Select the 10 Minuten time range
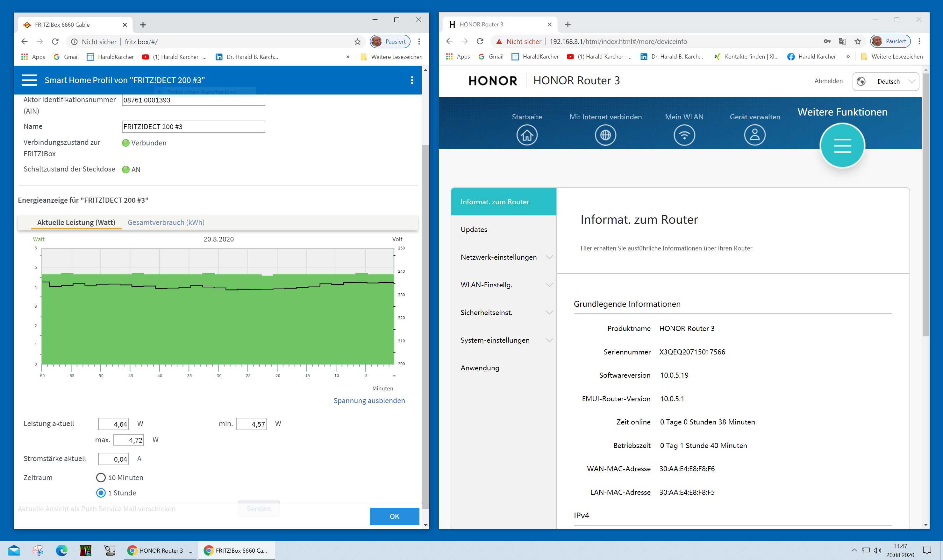Viewport: 943px width, 560px height. pyautogui.click(x=101, y=477)
